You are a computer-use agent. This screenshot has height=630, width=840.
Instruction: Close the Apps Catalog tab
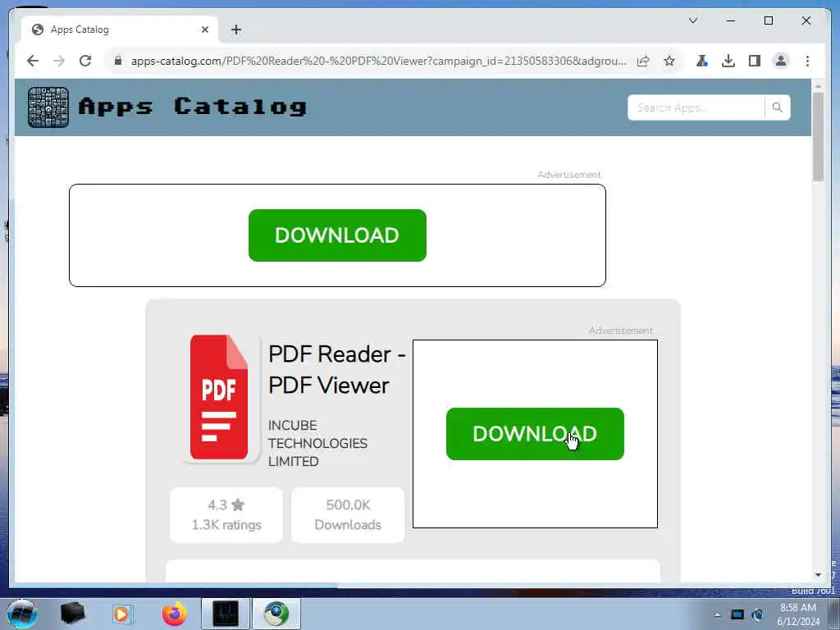pos(204,30)
